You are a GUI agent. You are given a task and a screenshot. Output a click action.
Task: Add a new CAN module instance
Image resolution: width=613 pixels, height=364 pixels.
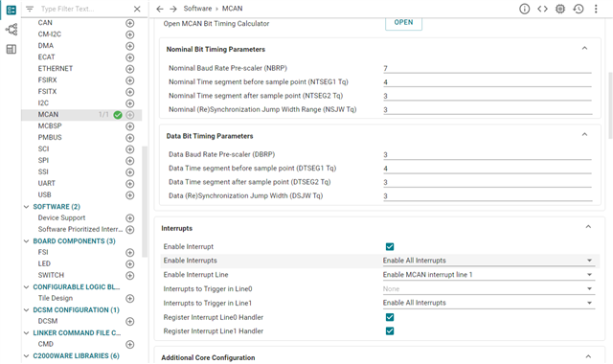(130, 23)
